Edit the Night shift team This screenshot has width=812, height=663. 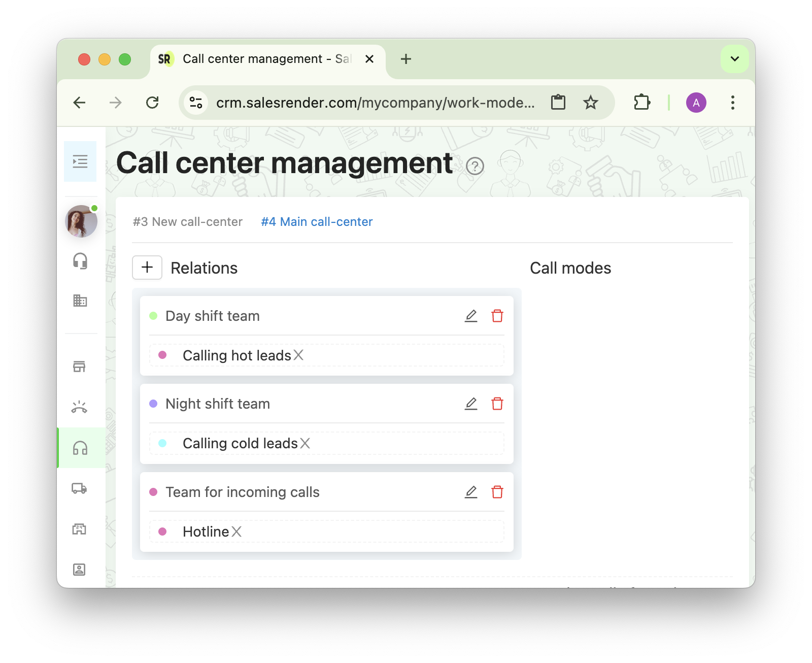coord(471,404)
